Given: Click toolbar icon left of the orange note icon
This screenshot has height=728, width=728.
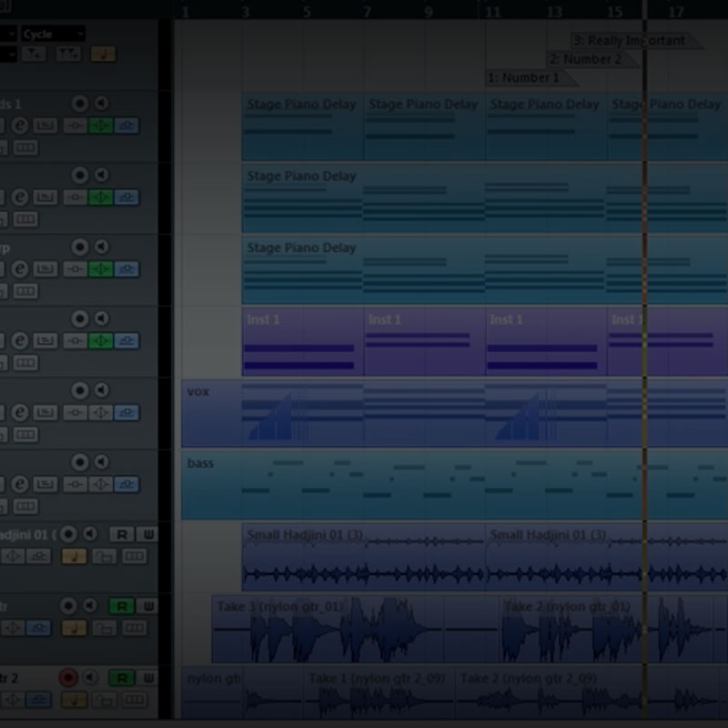Looking at the screenshot, I should click(x=68, y=54).
